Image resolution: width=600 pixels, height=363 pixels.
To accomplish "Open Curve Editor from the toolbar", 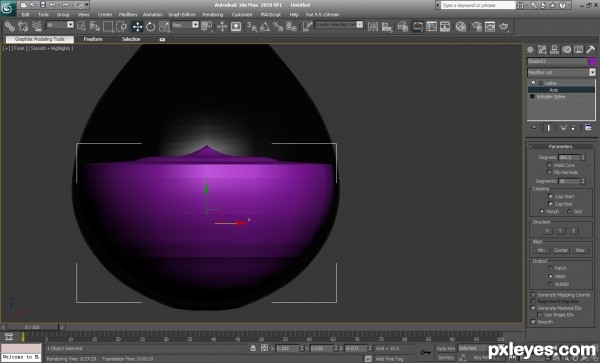I will click(417, 26).
